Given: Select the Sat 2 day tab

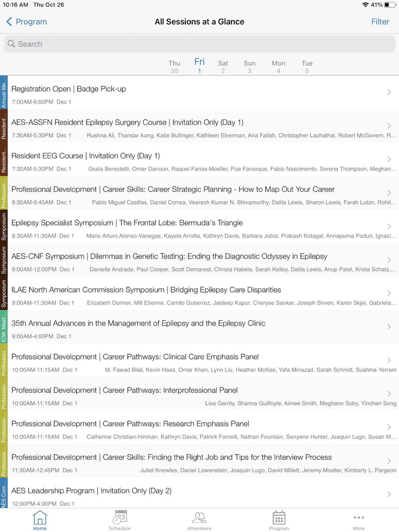Looking at the screenshot, I should 223,67.
